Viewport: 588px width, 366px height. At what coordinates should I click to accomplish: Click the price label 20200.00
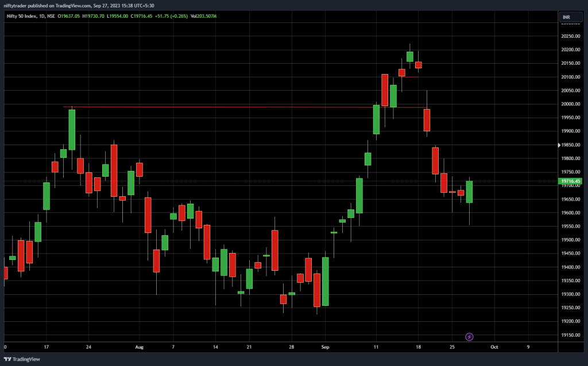pos(570,50)
